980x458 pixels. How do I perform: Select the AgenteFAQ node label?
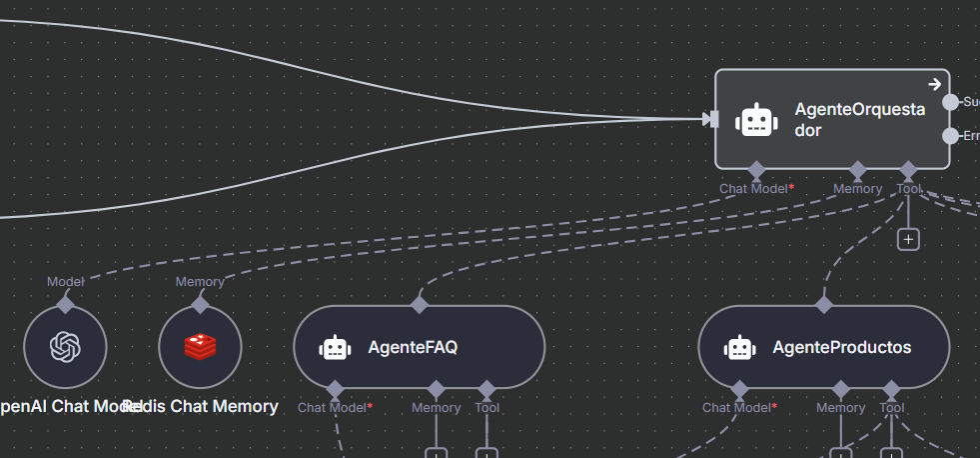413,347
